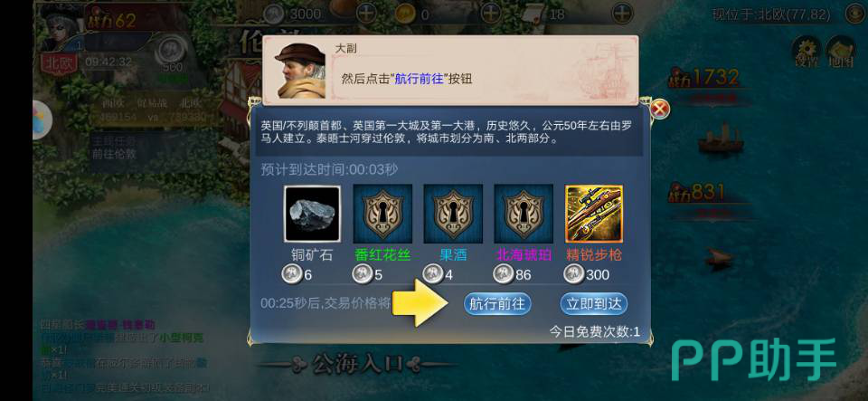The width and height of the screenshot is (868, 401).
Task: Add scrolls with plus button beside 18
Action: pos(623,14)
